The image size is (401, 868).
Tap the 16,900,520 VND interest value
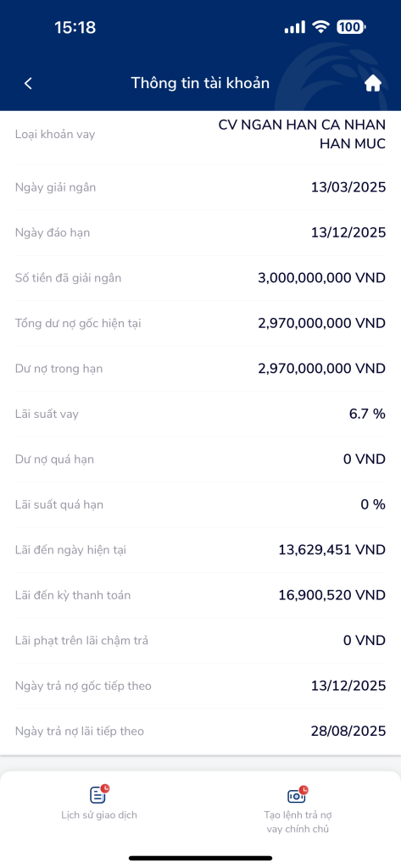pos(331,596)
